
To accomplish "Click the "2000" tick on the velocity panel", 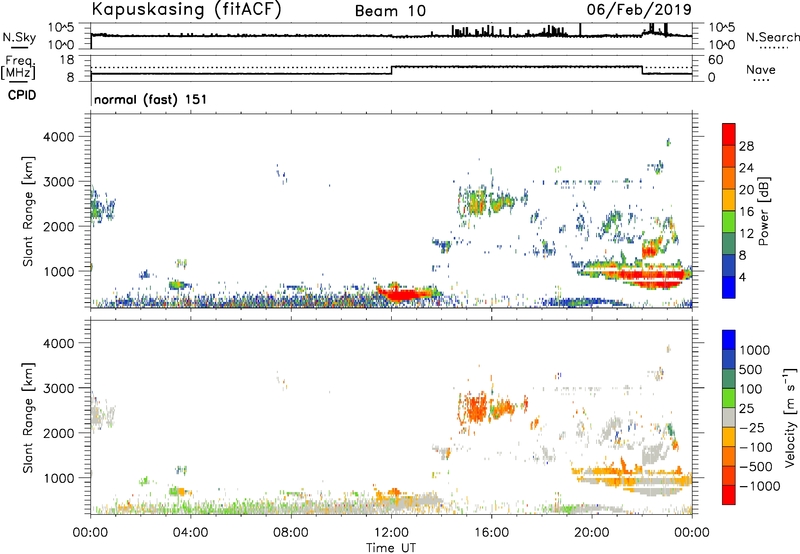I will [59, 433].
